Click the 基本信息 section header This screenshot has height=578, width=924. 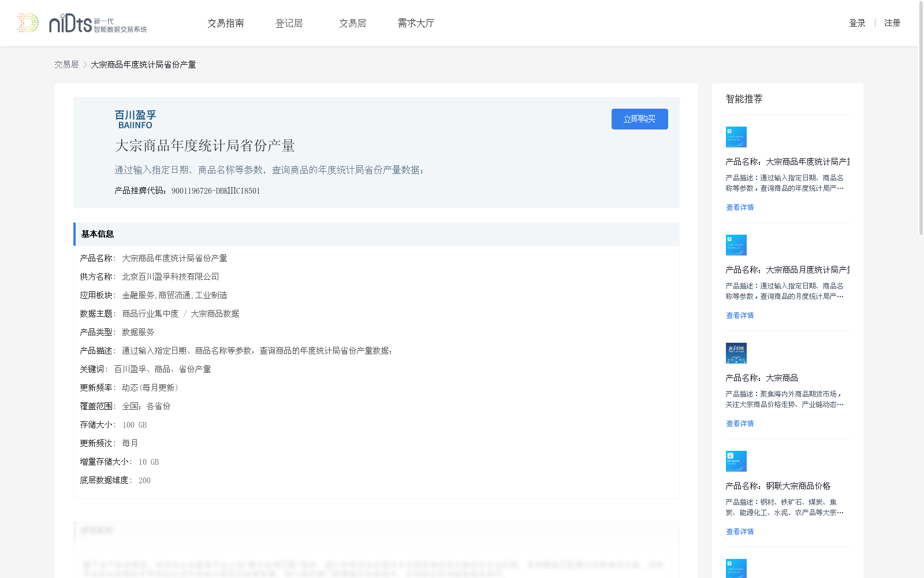[377, 234]
